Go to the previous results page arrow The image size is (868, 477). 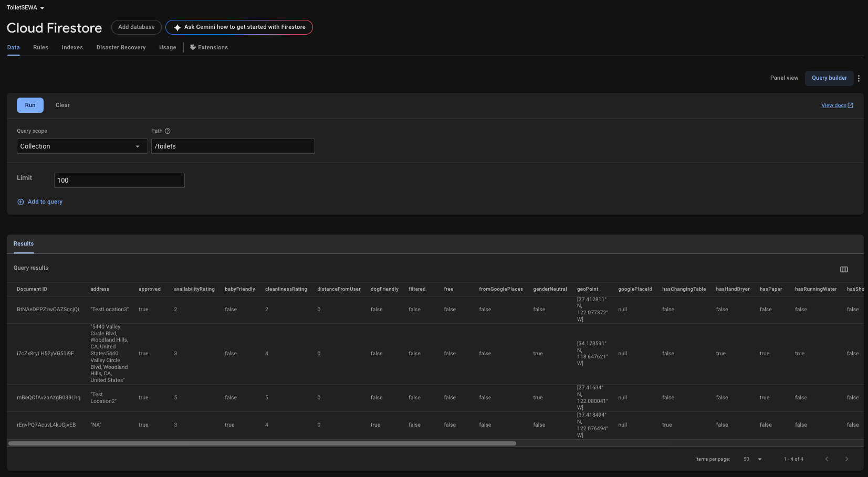[x=827, y=459]
